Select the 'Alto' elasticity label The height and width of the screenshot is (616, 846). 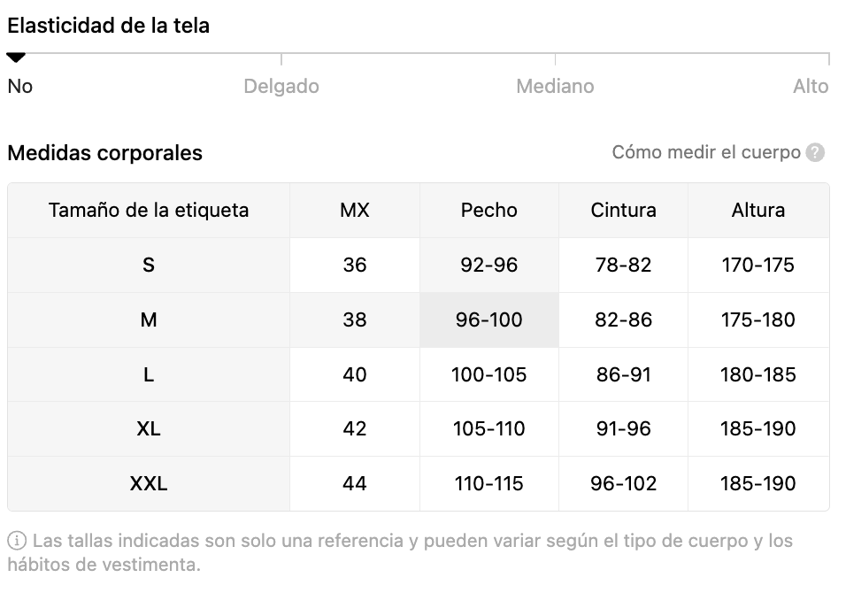pyautogui.click(x=811, y=87)
